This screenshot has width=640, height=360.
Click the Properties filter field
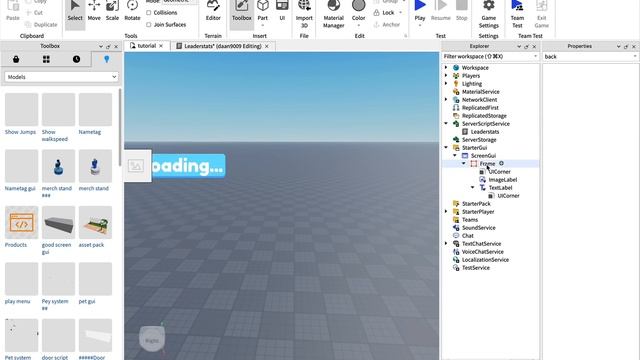click(590, 57)
